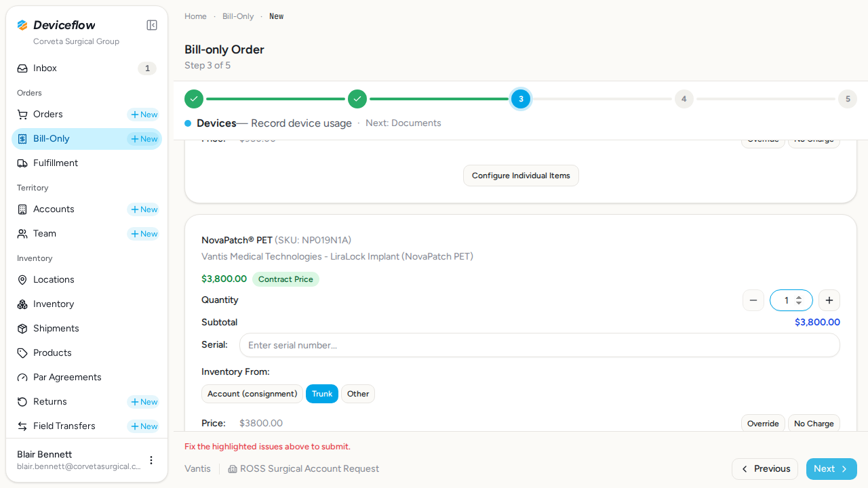Jump to step 4 in progress bar
This screenshot has width=868, height=488.
684,99
